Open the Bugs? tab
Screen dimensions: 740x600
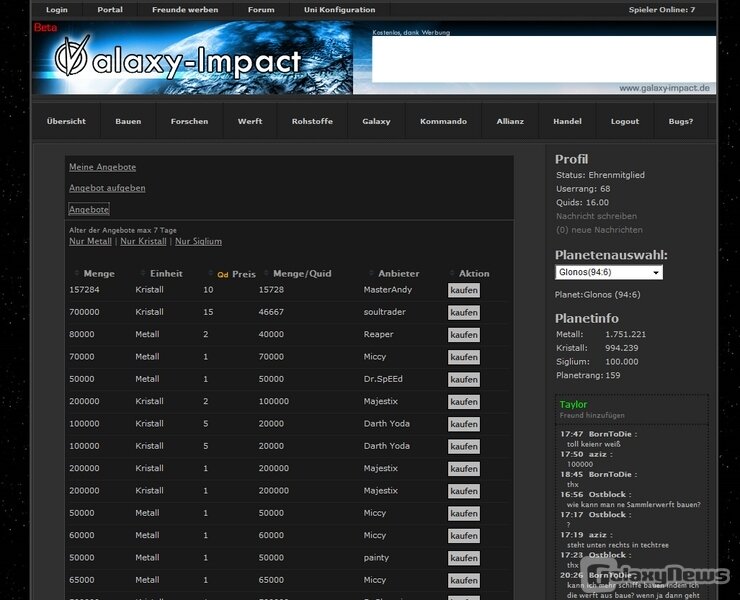681,121
